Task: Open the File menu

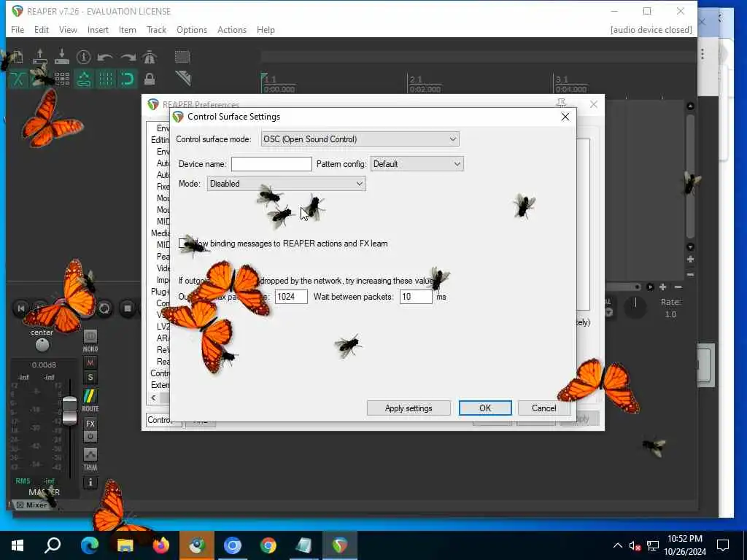Action: click(18, 29)
